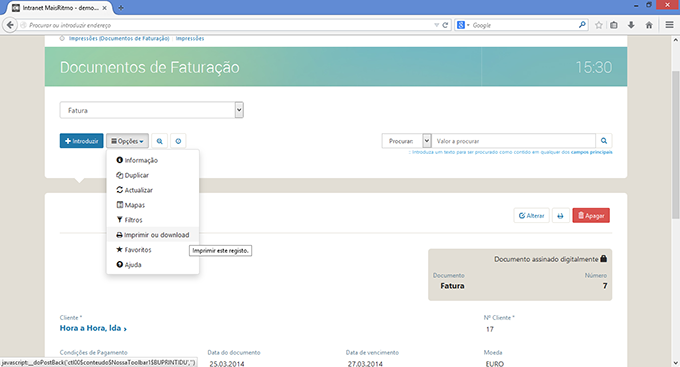The width and height of the screenshot is (680, 367).
Task: Click the reload page icon
Action: tap(445, 25)
